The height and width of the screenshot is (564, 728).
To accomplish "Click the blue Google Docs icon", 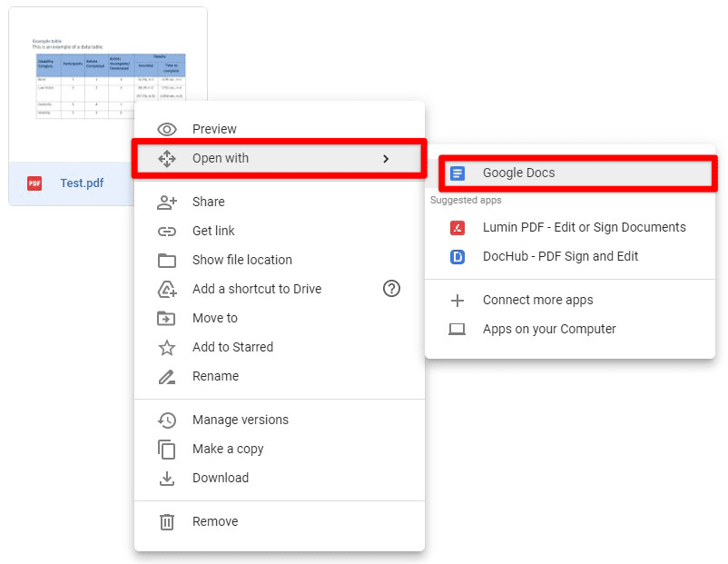I will [457, 173].
